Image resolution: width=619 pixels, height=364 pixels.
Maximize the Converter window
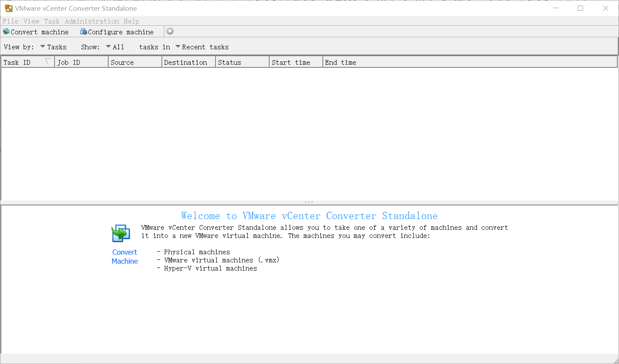tap(580, 8)
